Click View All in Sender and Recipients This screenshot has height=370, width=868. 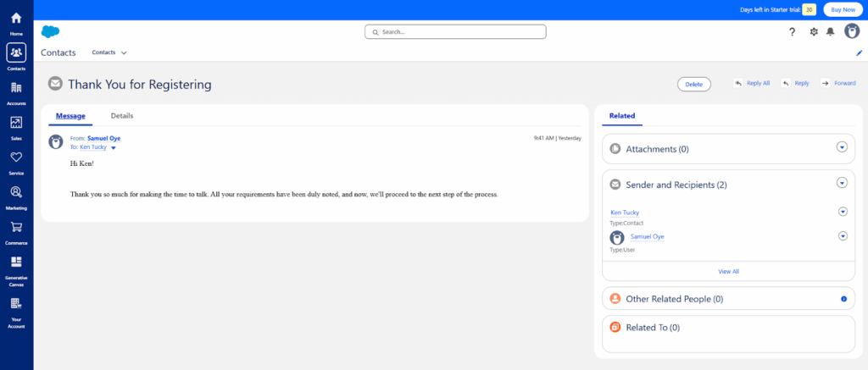coord(728,271)
